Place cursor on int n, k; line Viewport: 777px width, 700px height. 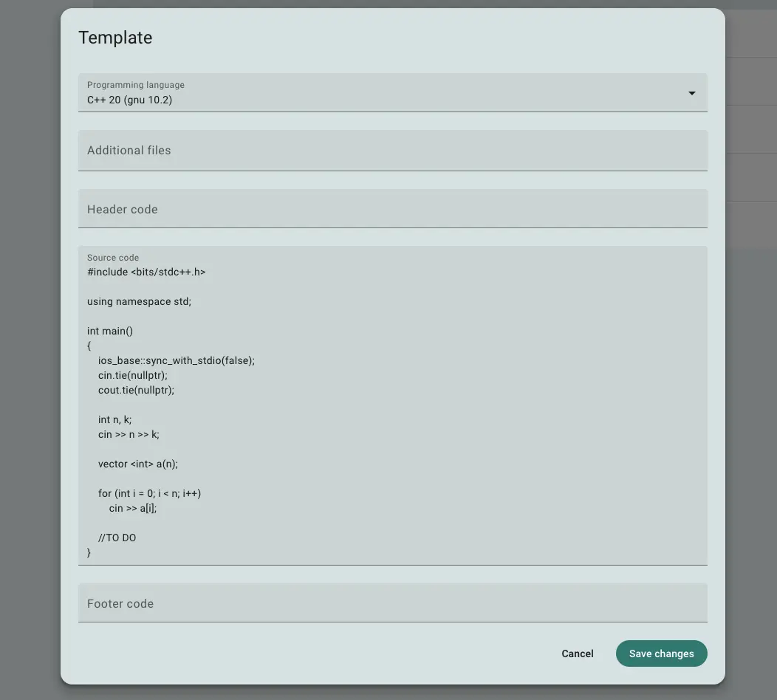(115, 419)
